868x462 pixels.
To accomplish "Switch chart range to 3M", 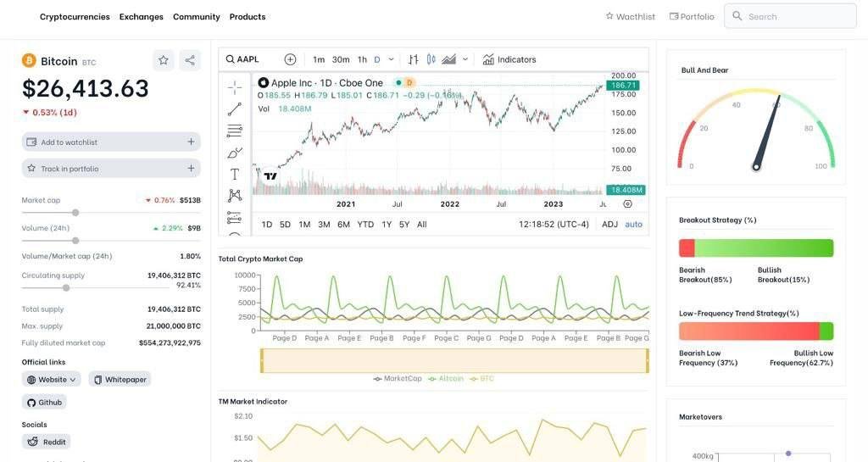I will point(325,225).
